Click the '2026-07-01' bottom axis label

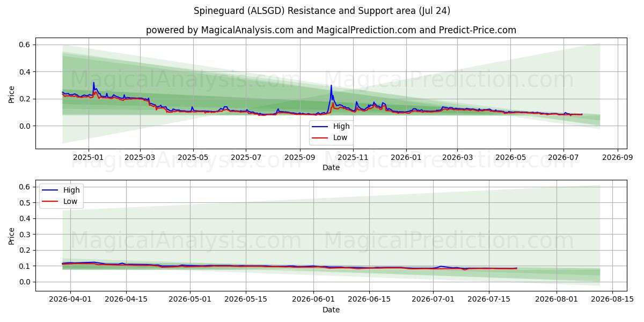(433, 299)
